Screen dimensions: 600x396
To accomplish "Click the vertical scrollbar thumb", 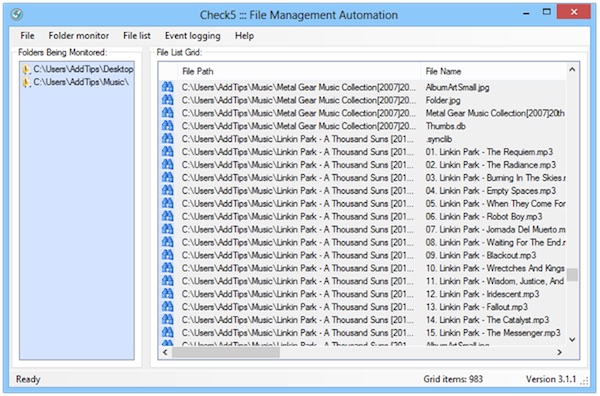I will [x=572, y=274].
